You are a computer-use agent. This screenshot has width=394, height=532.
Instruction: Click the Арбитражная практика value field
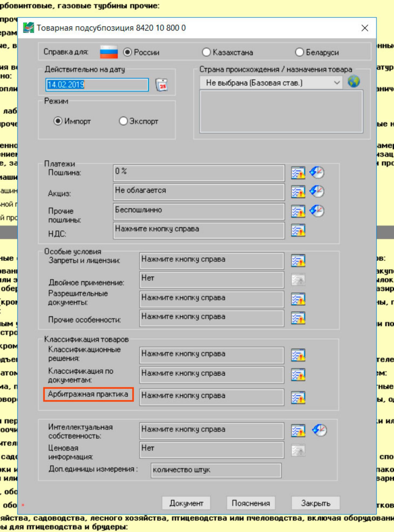(x=212, y=397)
